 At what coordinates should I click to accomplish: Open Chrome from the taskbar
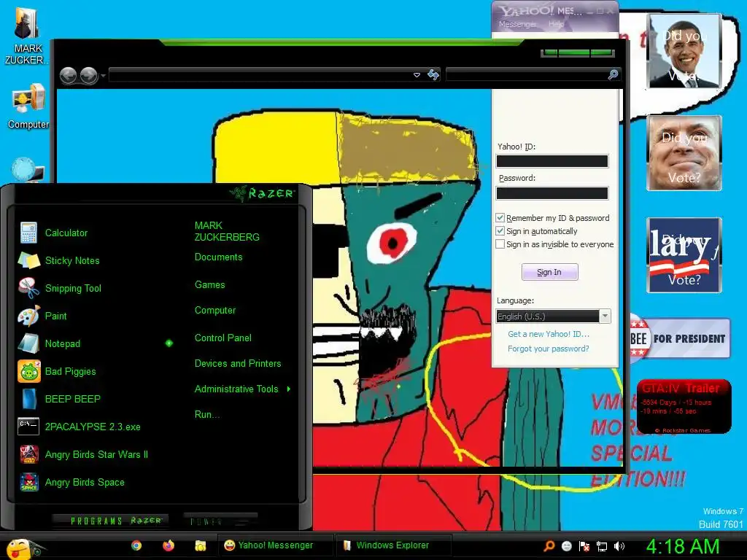tap(136, 545)
